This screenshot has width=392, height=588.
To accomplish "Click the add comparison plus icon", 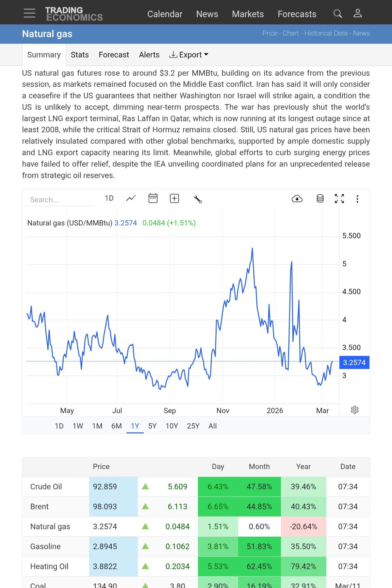I will (174, 199).
